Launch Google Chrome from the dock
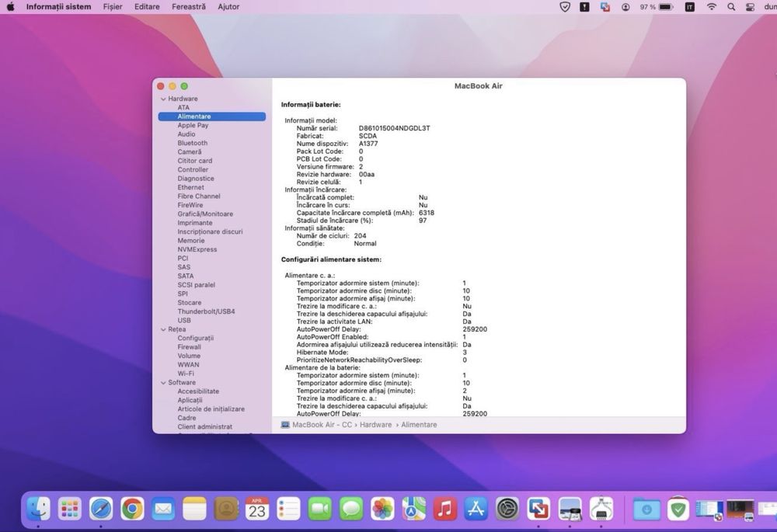The height and width of the screenshot is (532, 777). click(x=132, y=509)
